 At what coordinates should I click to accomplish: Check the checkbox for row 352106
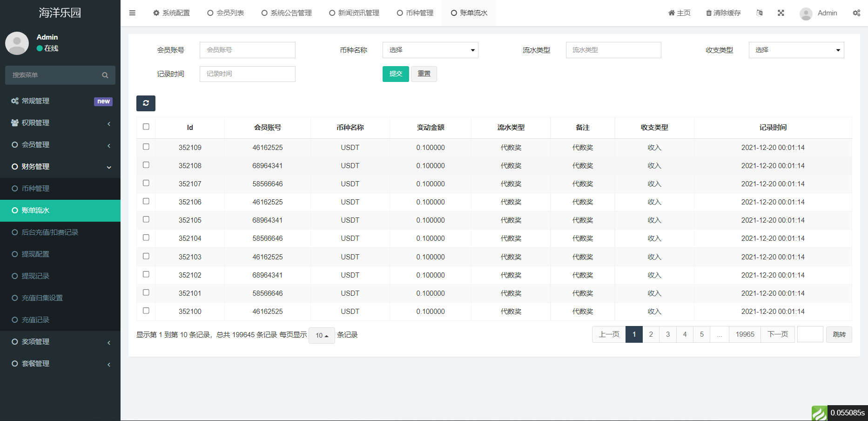(x=146, y=201)
